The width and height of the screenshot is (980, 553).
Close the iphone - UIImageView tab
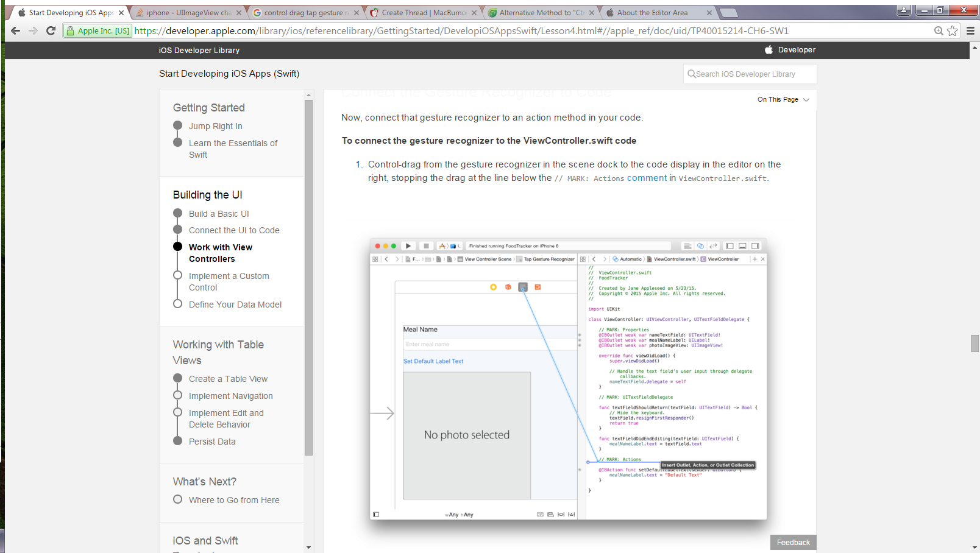[x=239, y=13]
